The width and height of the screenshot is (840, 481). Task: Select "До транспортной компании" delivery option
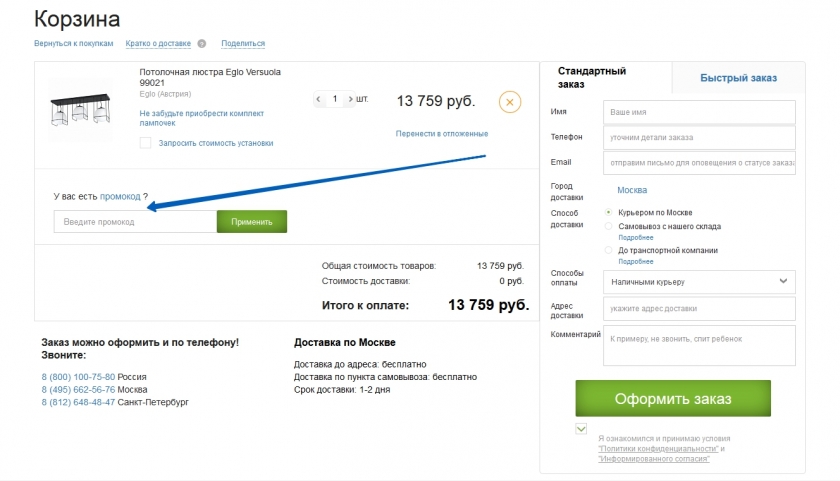(610, 250)
